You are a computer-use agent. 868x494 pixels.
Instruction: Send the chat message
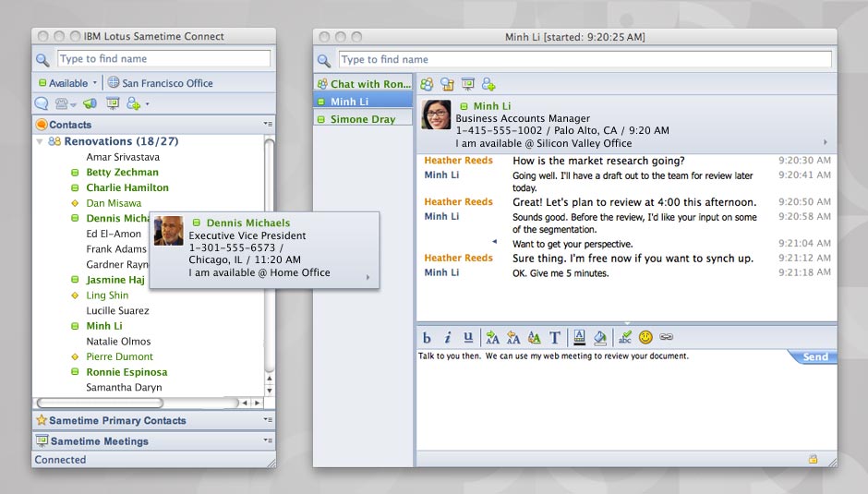coord(814,357)
